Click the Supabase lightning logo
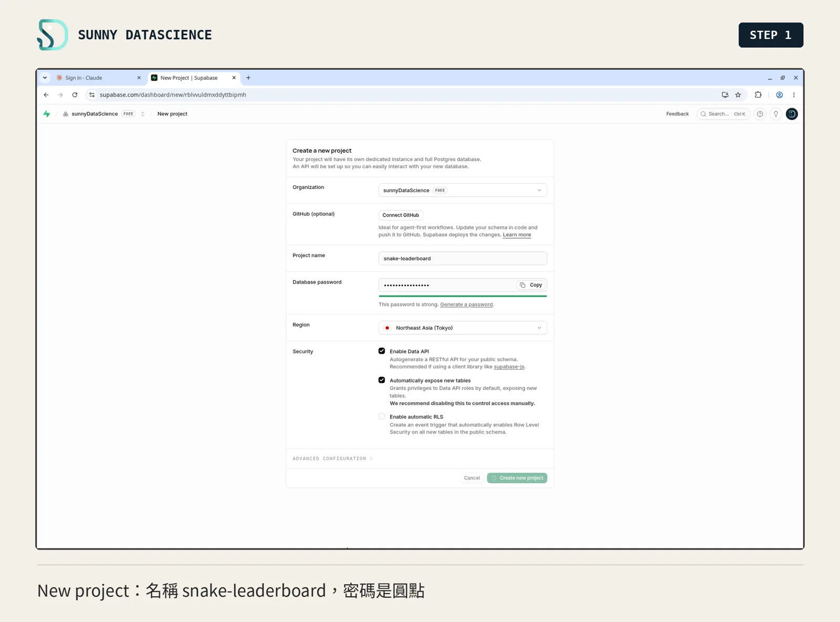Image resolution: width=840 pixels, height=622 pixels. (47, 114)
